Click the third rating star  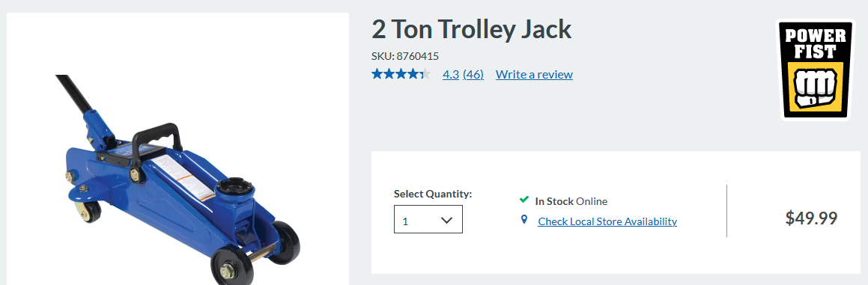point(401,74)
